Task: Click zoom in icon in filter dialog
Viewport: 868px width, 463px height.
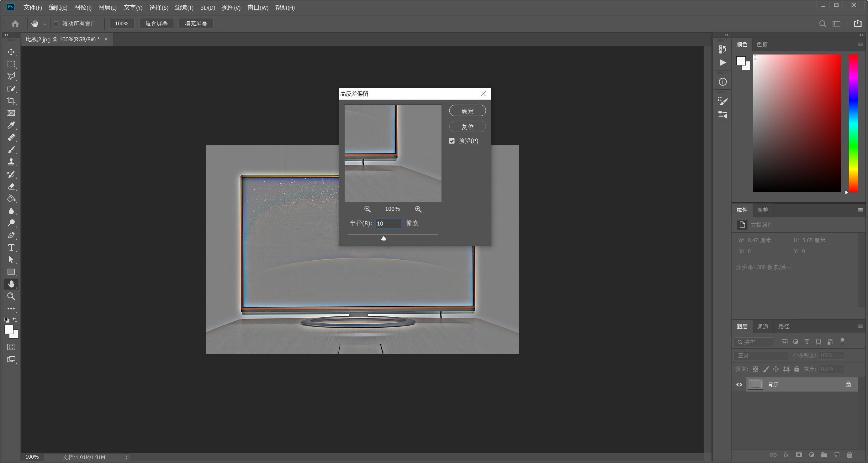Action: tap(418, 209)
